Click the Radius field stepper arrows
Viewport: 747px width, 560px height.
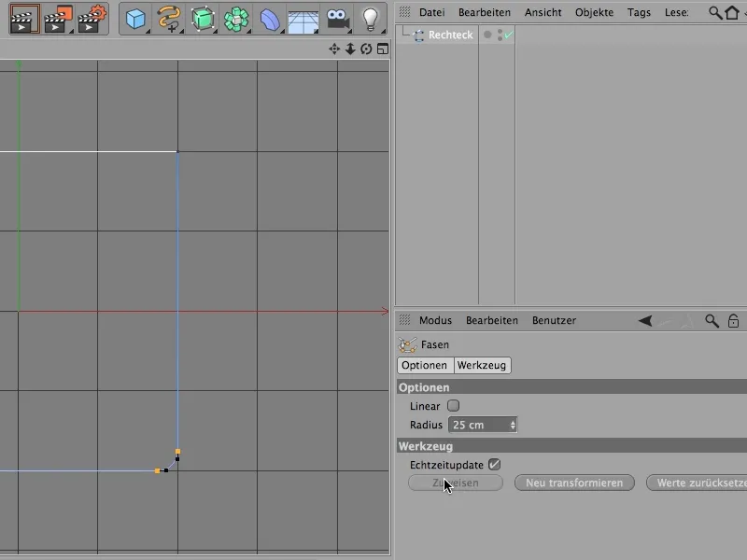click(513, 425)
